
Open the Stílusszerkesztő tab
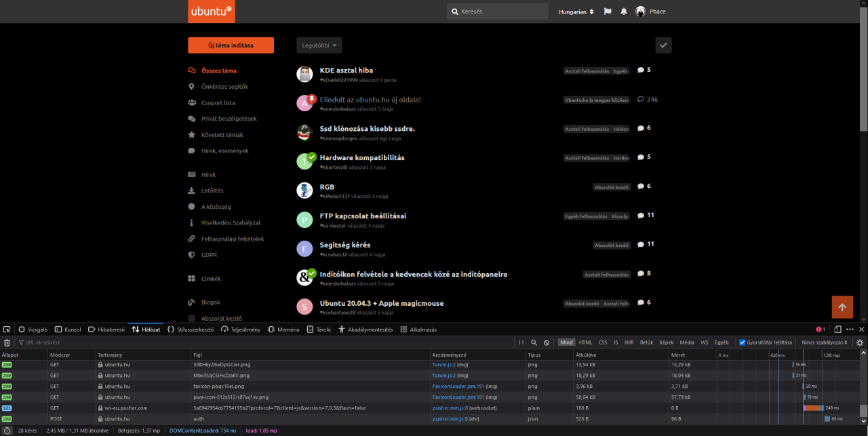point(191,330)
